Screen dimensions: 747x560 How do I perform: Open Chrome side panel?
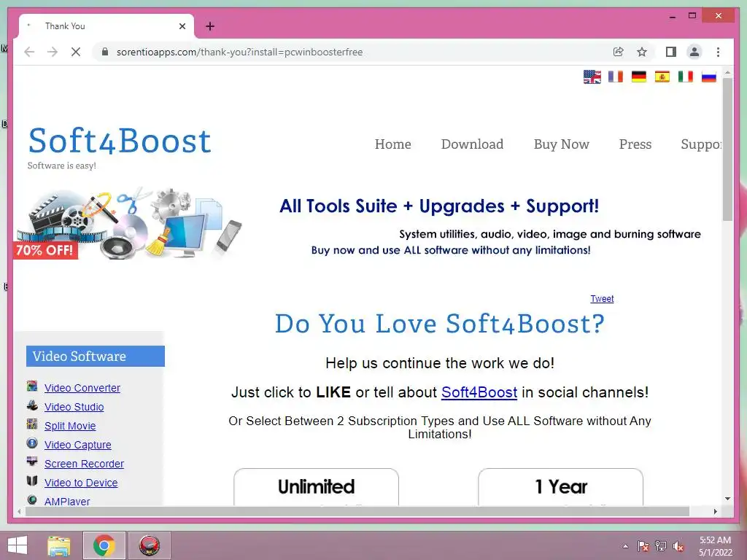(x=671, y=52)
